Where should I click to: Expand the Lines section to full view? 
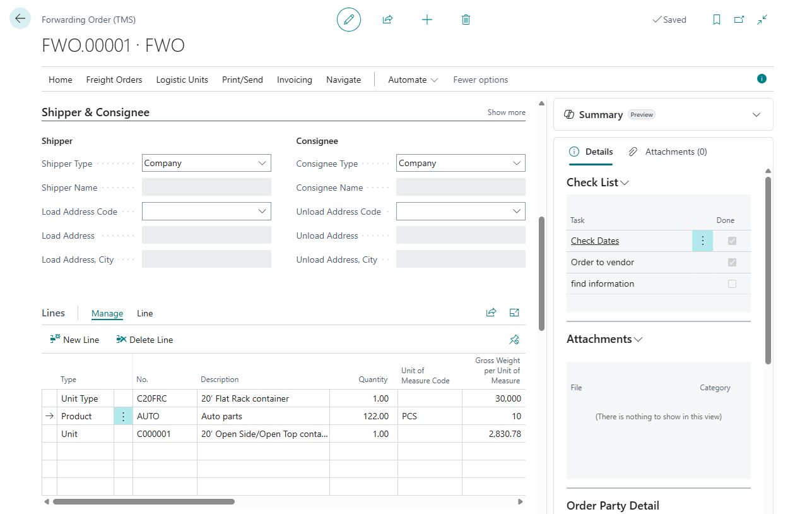coord(514,313)
